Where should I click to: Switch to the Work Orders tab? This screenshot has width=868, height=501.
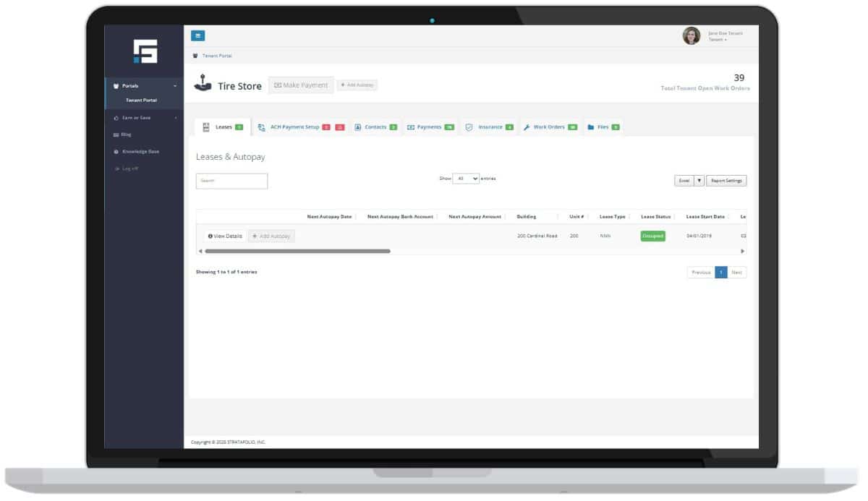[550, 127]
